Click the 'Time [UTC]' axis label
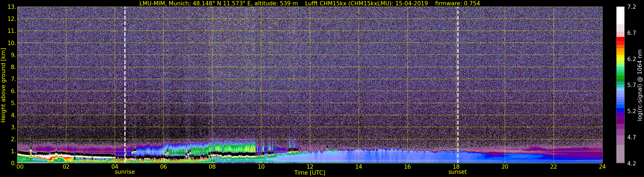 point(310,173)
